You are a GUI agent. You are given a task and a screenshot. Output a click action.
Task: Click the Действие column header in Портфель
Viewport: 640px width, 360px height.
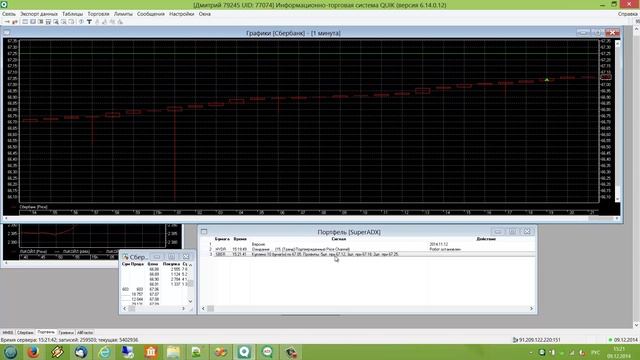[486, 239]
